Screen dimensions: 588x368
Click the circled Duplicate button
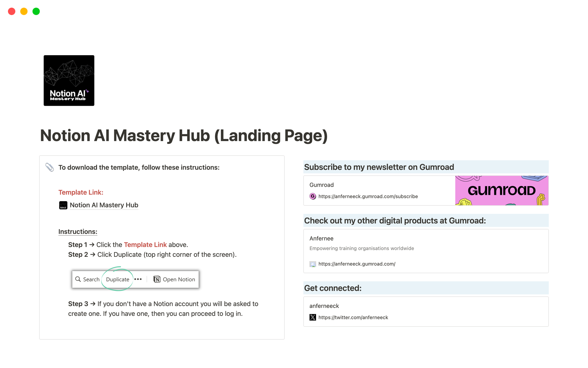(x=118, y=279)
